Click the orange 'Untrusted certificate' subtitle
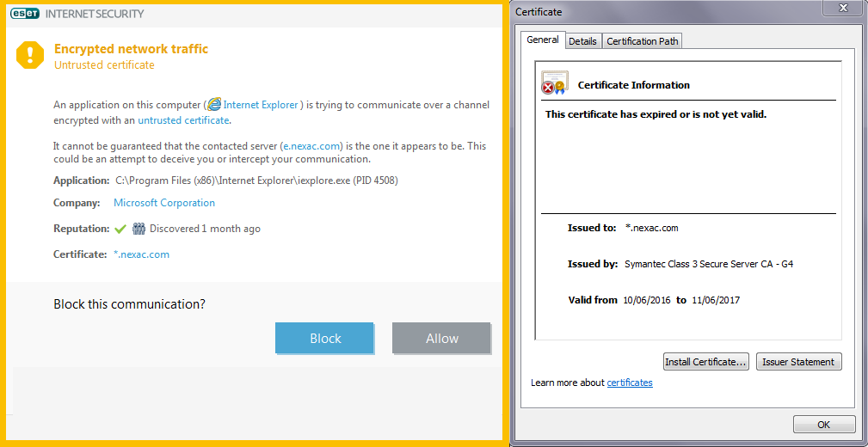Screen dimensions: 868x447 (104, 65)
